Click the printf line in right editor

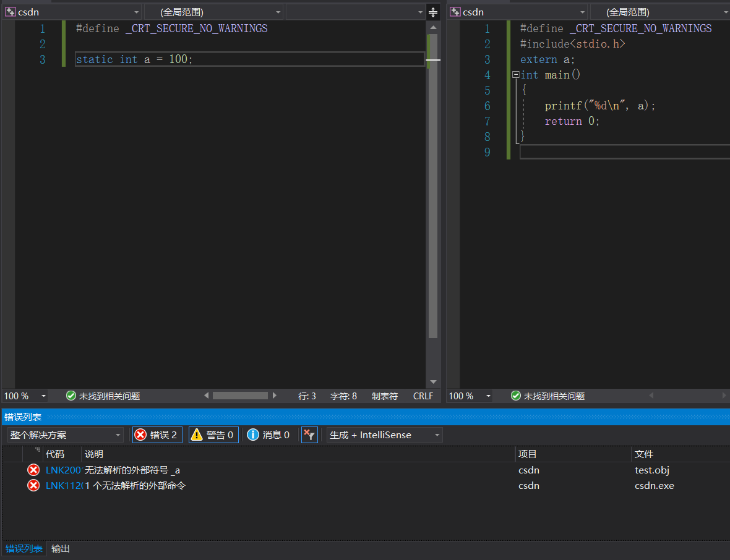[x=599, y=106]
